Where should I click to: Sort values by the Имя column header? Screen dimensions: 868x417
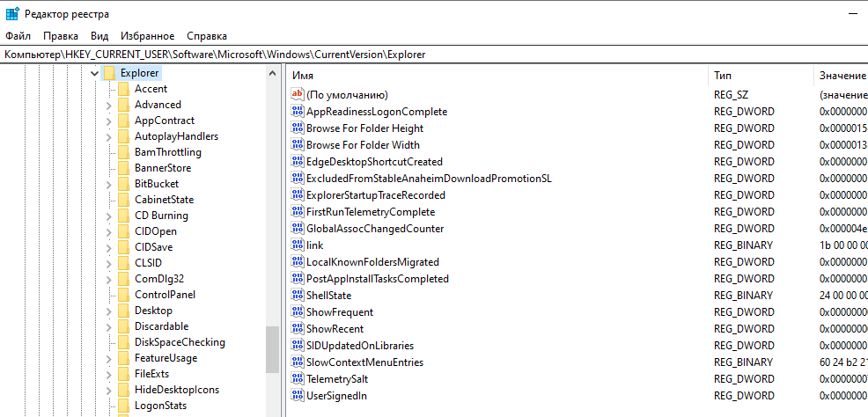(x=497, y=77)
